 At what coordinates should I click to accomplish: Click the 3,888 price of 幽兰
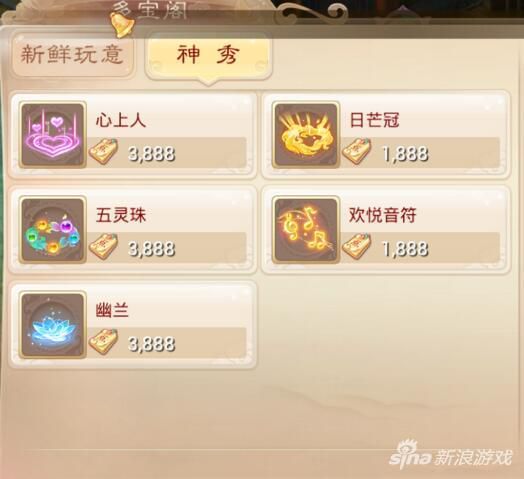point(152,344)
